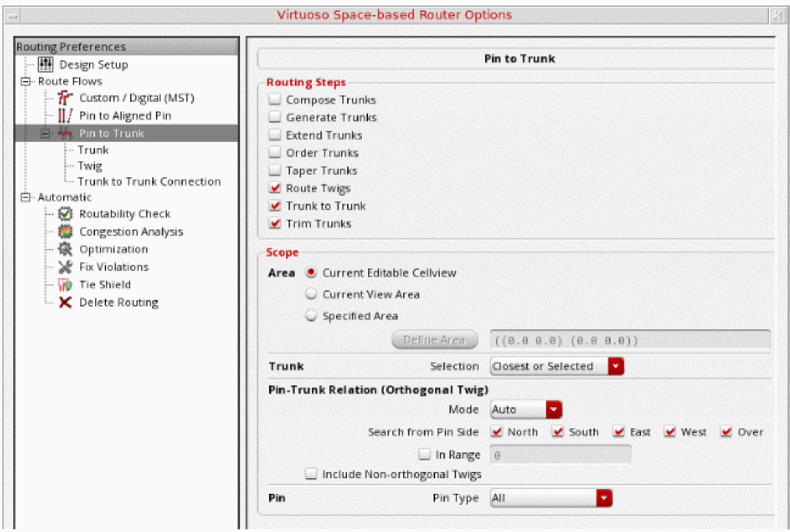The image size is (790, 532).
Task: Collapse the Route Flows tree node
Action: coord(25,81)
